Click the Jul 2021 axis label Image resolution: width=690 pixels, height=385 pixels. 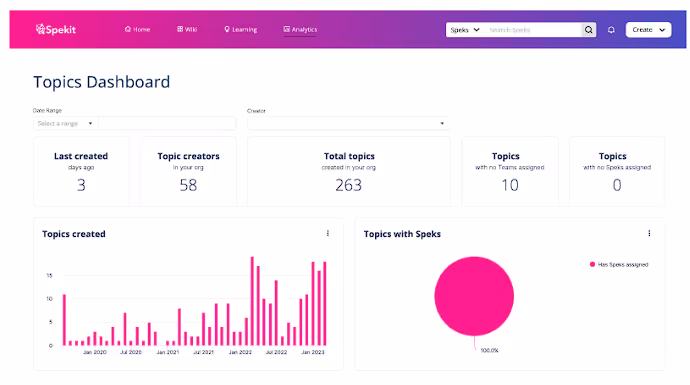(203, 352)
